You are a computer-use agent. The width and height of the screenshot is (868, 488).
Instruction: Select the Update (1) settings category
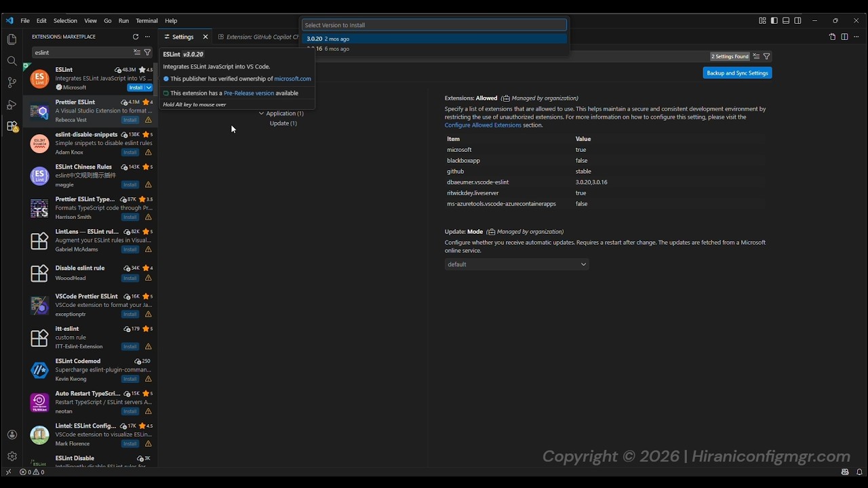click(283, 123)
